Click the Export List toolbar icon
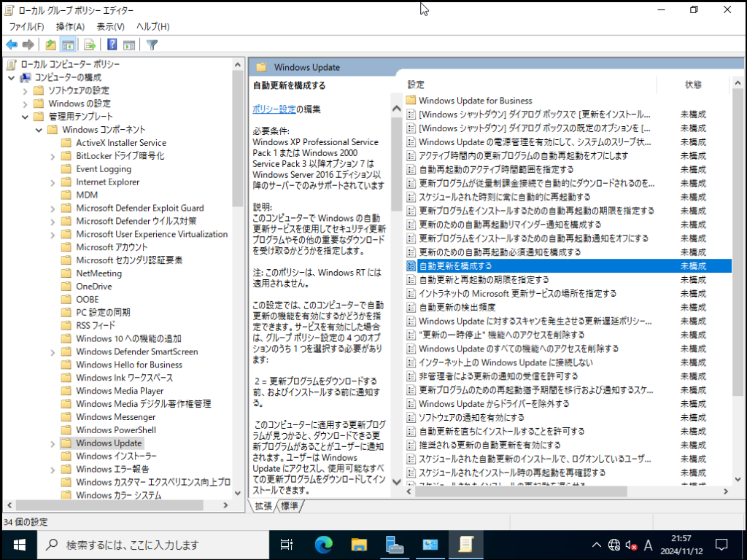Image resolution: width=747 pixels, height=560 pixels. point(90,44)
